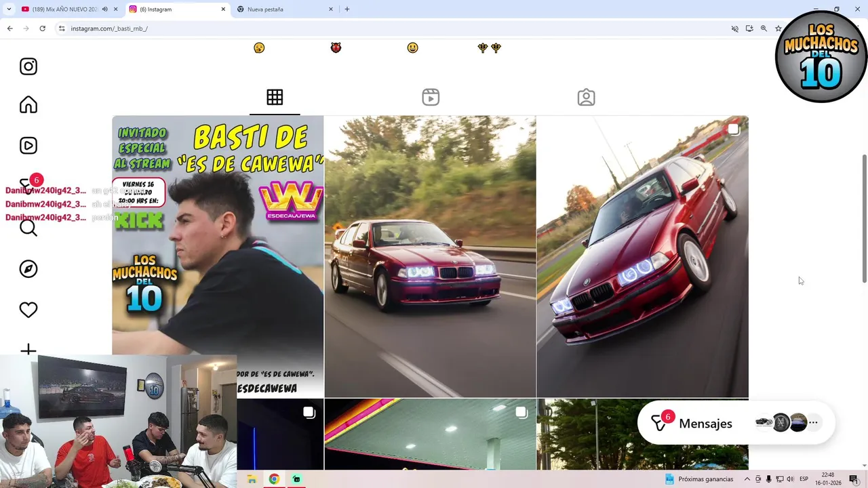Image resolution: width=868 pixels, height=488 pixels.
Task: Open sidebar Messages with red 6 badge
Action: click(30, 184)
